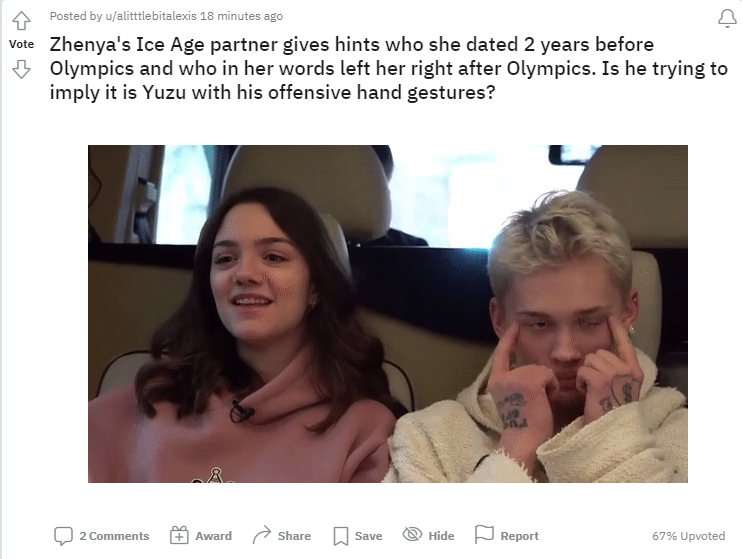Image resolution: width=742 pixels, height=559 pixels.
Task: Click the Hide crossed-eye icon
Action: coord(412,534)
